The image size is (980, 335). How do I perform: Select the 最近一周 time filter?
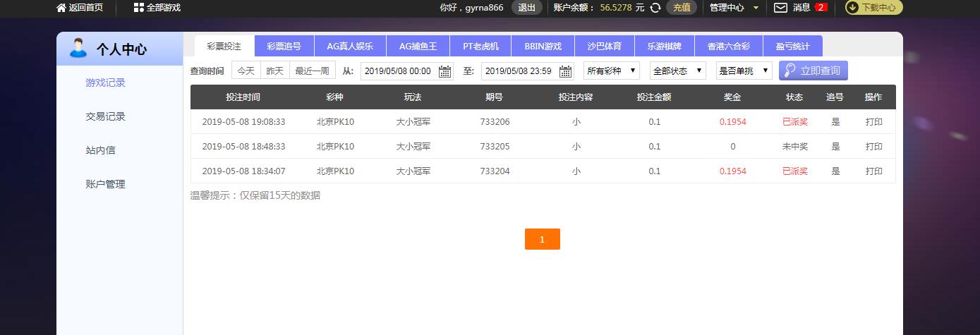click(x=312, y=71)
